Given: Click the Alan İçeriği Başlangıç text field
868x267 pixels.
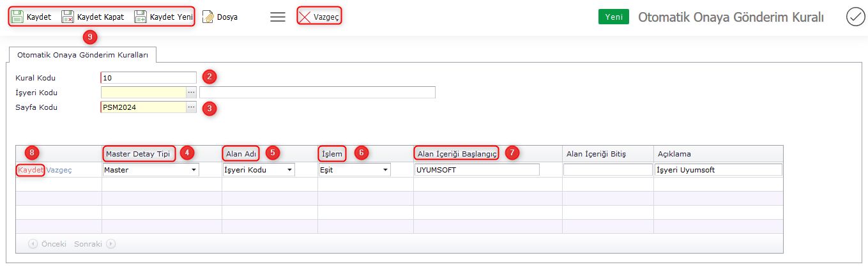Looking at the screenshot, I should coord(476,170).
